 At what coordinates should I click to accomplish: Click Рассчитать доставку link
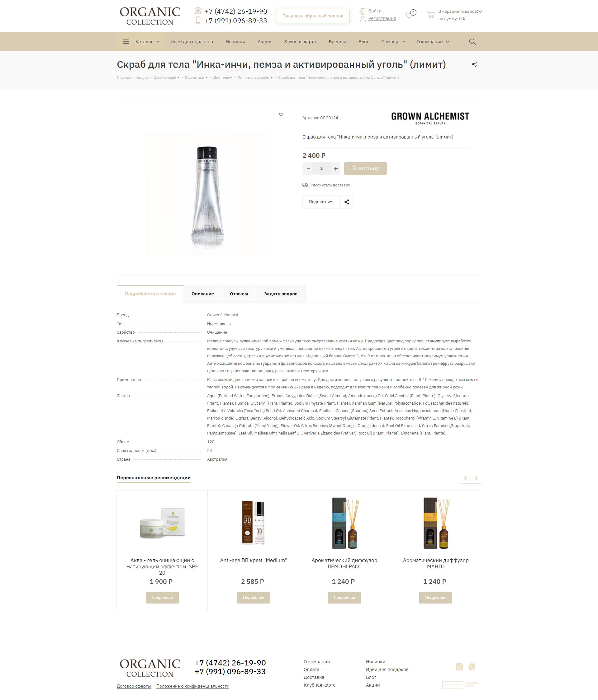330,185
